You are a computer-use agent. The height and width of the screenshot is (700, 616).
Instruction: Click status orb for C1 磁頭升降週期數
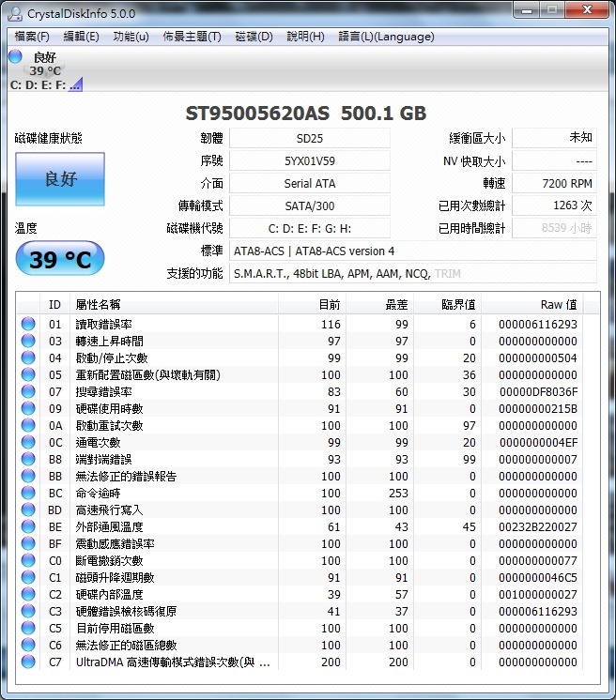click(28, 577)
